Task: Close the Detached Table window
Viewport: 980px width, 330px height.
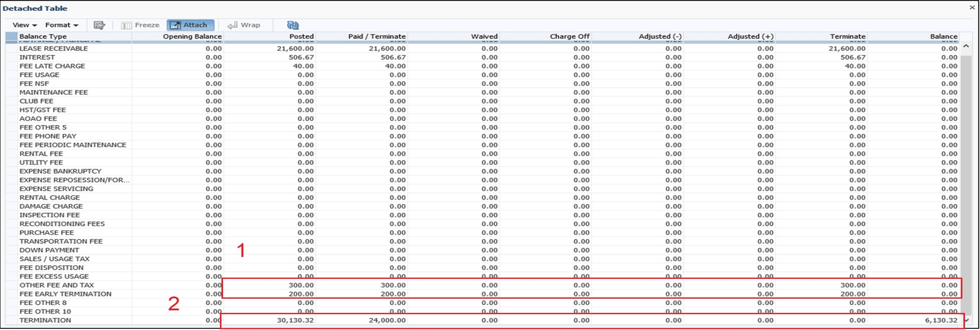Action: click(x=972, y=7)
